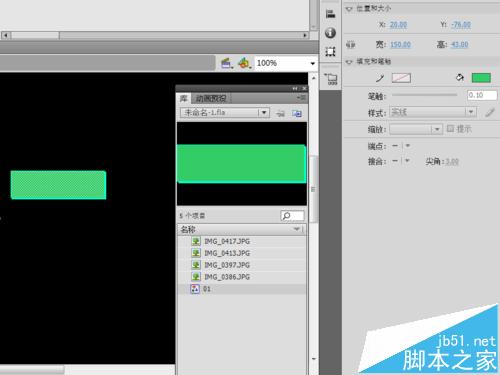
Task: Click the library preview thumbnail
Action: 242,164
